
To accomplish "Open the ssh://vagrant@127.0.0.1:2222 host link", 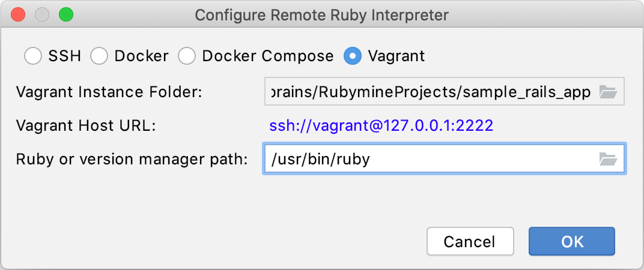I will click(x=381, y=125).
